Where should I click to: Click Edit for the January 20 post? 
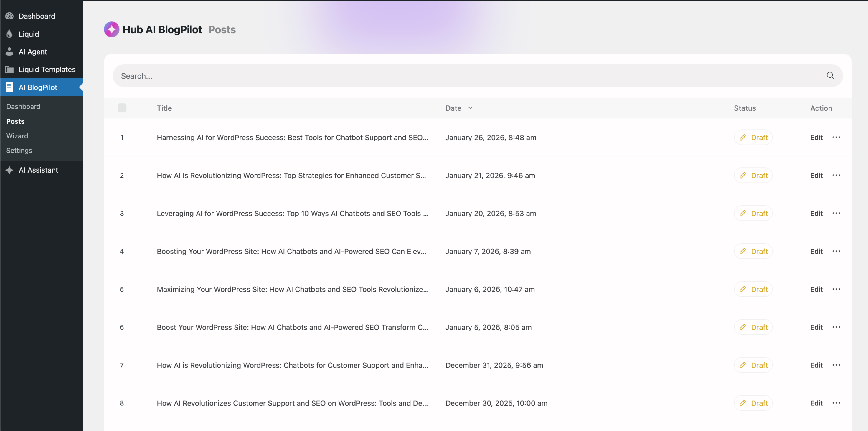coord(816,213)
